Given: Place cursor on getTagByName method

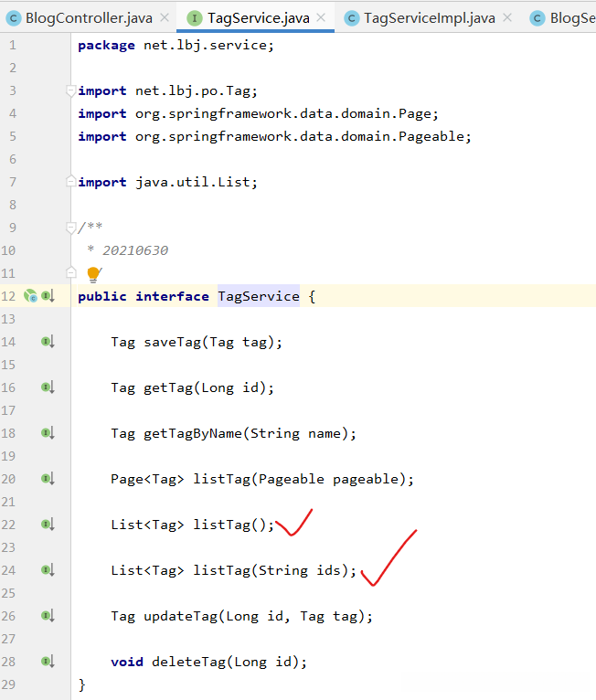Looking at the screenshot, I should coord(193,433).
